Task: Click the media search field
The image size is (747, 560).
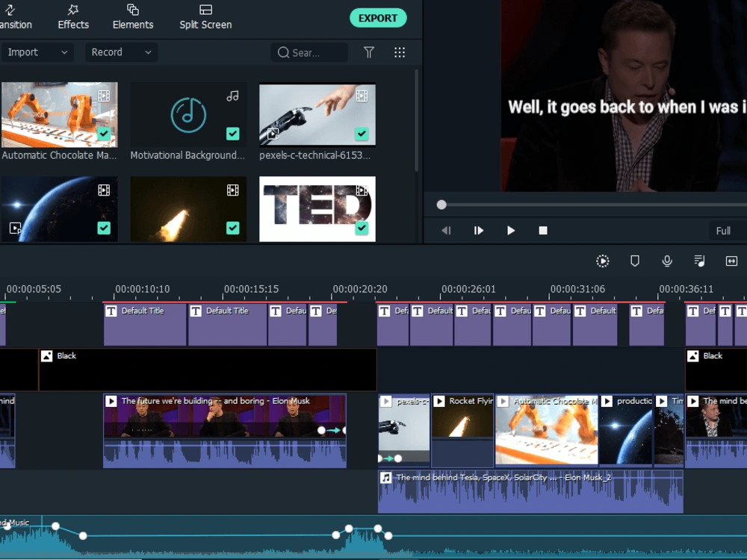Action: coord(309,52)
